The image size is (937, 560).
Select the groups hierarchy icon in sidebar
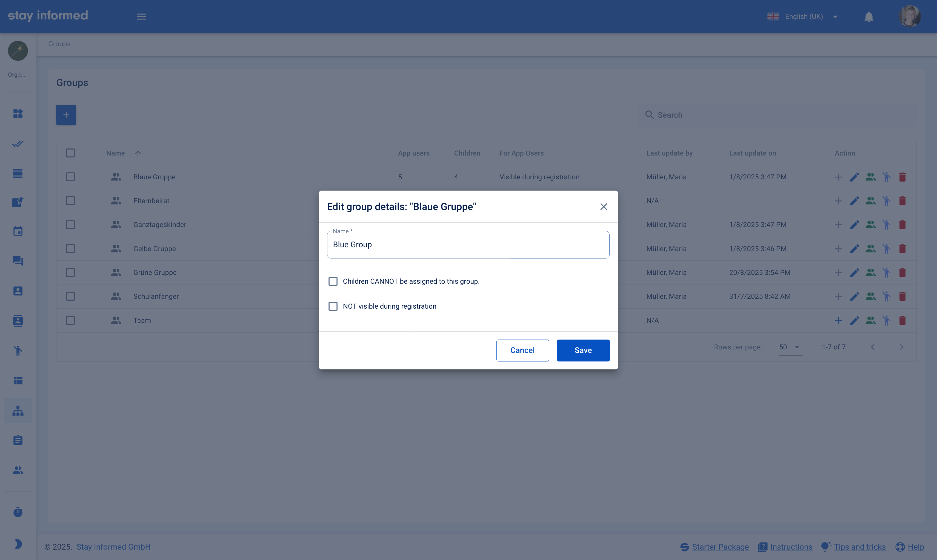18,410
